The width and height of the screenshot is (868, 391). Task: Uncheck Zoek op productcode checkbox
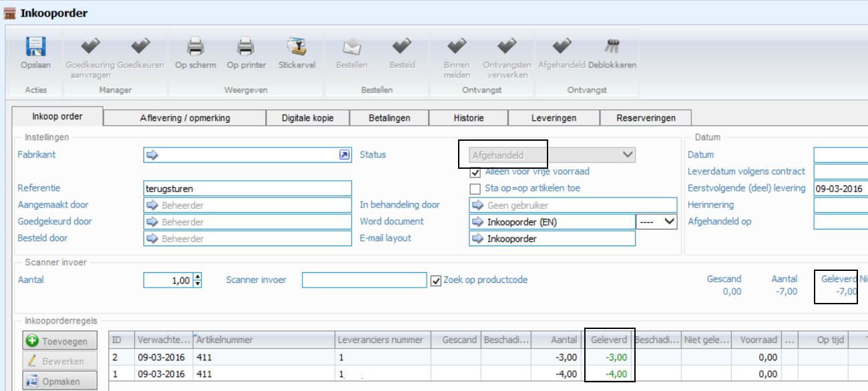pos(436,280)
